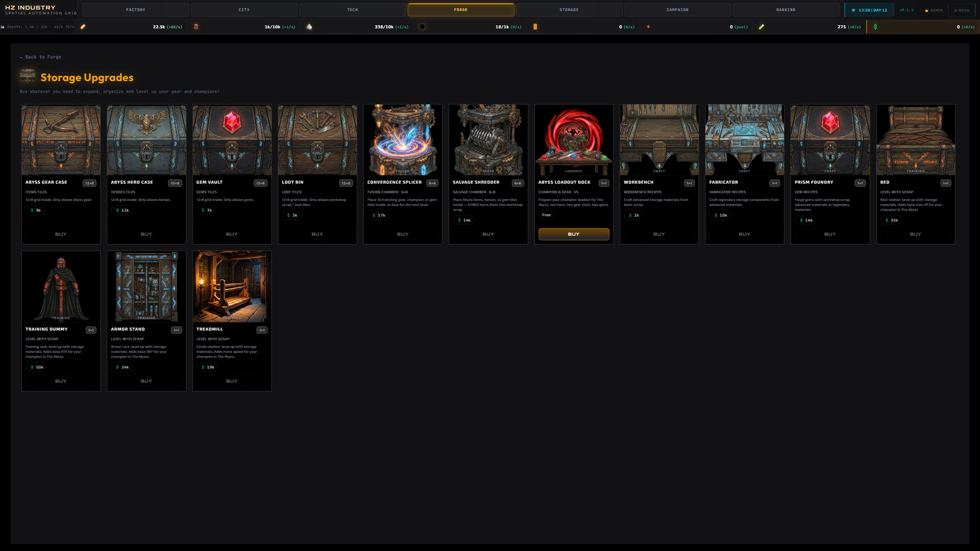
Task: Click the black coal resource icon
Action: pos(422,27)
